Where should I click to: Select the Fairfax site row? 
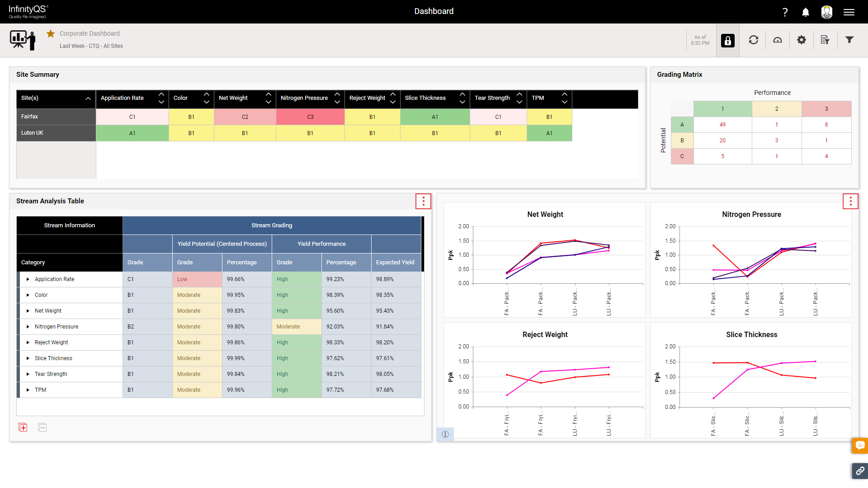pyautogui.click(x=56, y=117)
